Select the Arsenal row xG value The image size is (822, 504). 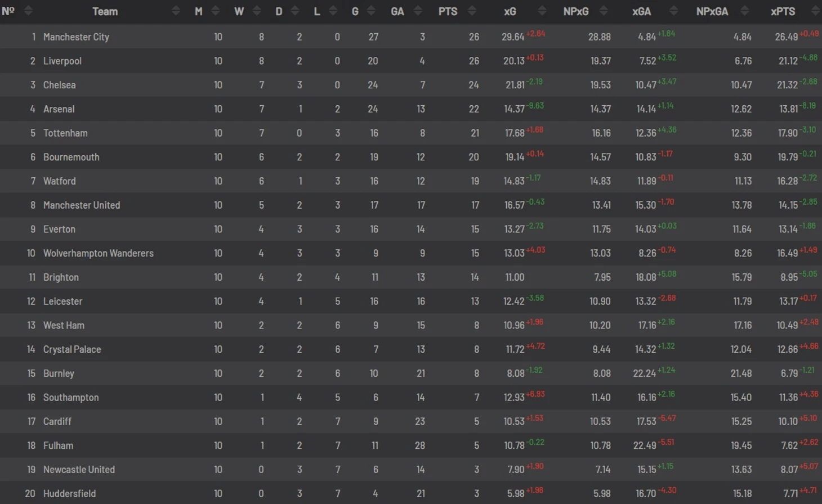click(514, 109)
